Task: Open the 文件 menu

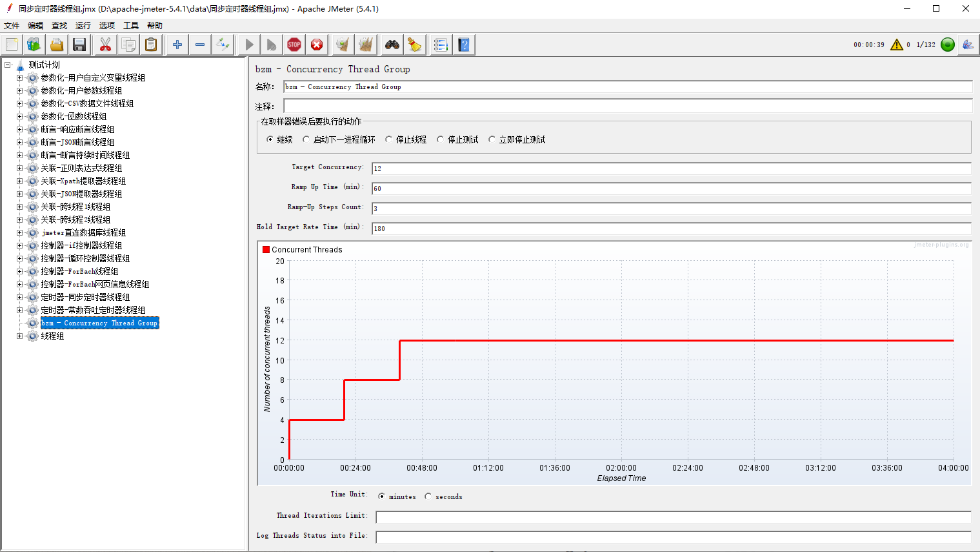Action: pos(12,25)
